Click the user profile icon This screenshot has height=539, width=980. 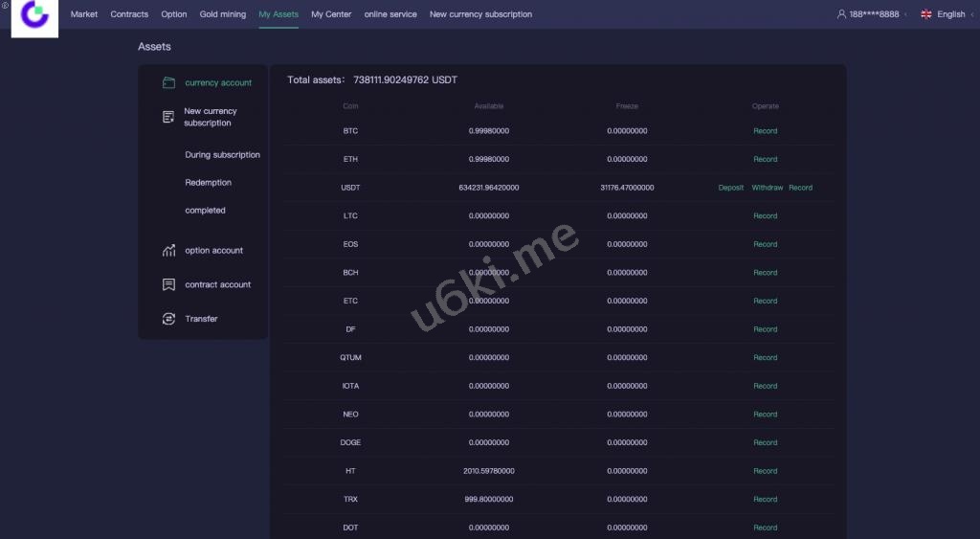click(x=841, y=14)
